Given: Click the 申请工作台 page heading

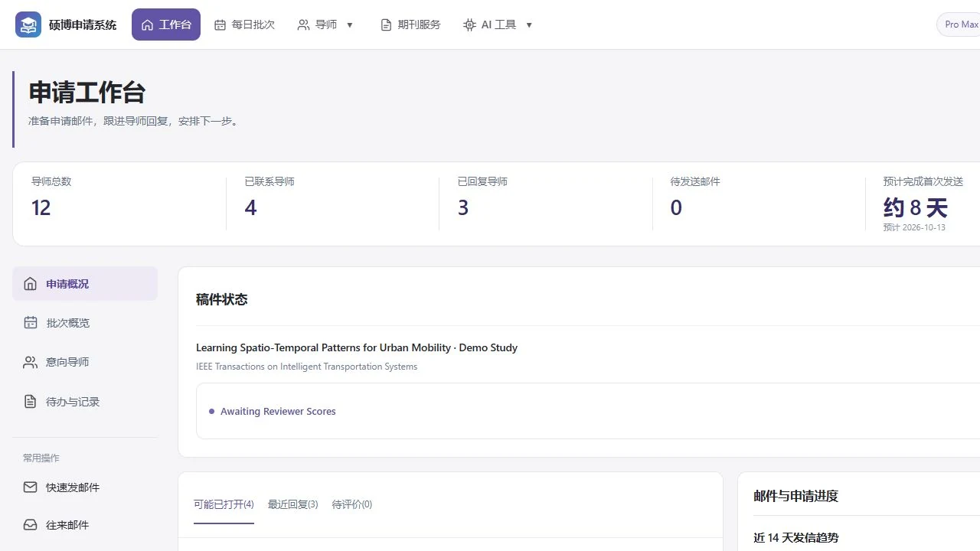Looking at the screenshot, I should click(87, 93).
